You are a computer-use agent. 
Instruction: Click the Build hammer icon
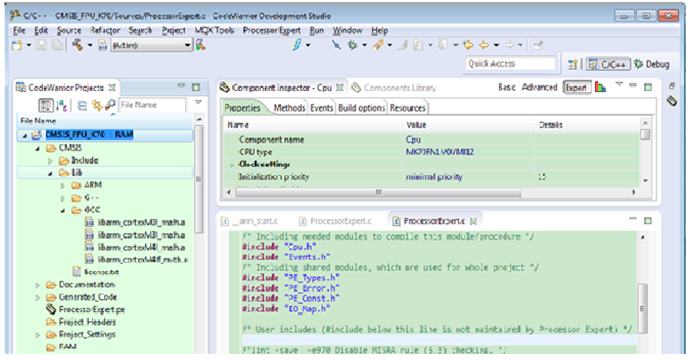(x=77, y=45)
